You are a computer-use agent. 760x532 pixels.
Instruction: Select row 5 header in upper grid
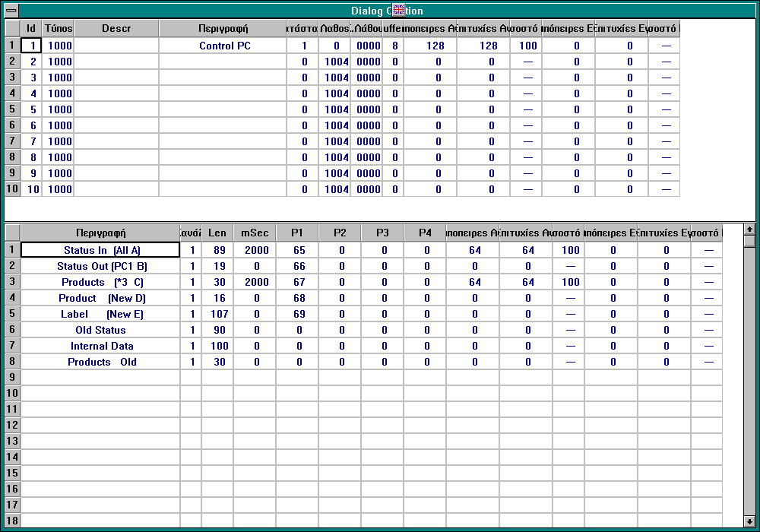tap(11, 109)
